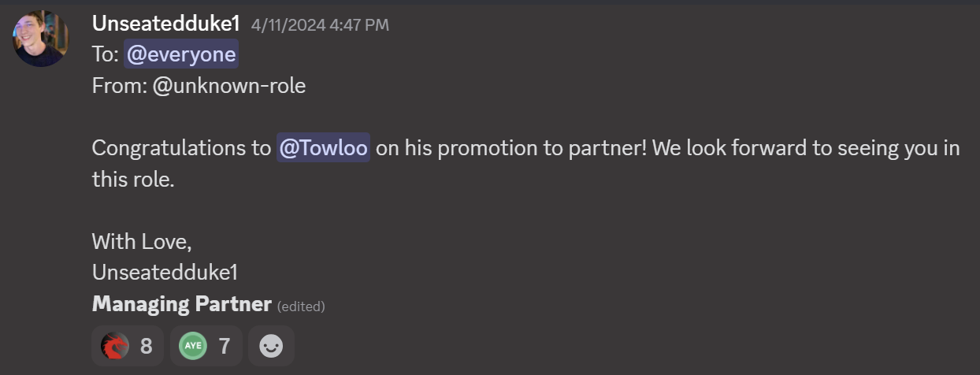The image size is (980, 375).
Task: Click the "To:" label text
Action: point(105,54)
